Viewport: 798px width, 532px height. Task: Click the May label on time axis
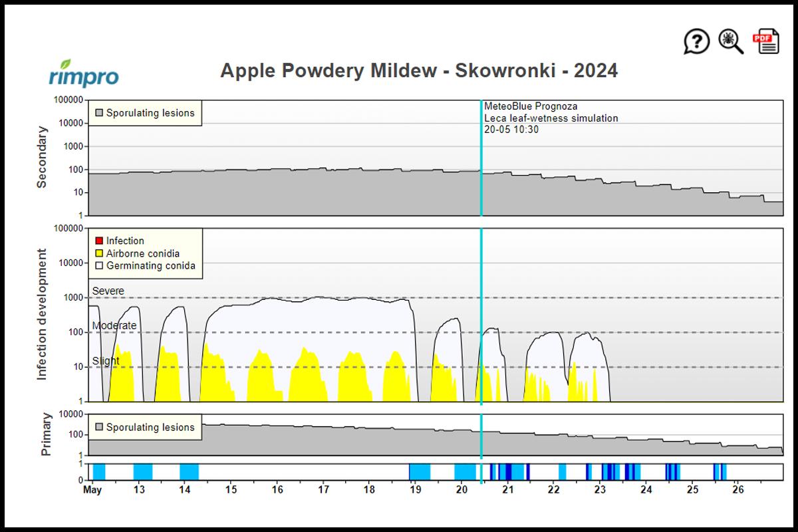pyautogui.click(x=92, y=490)
